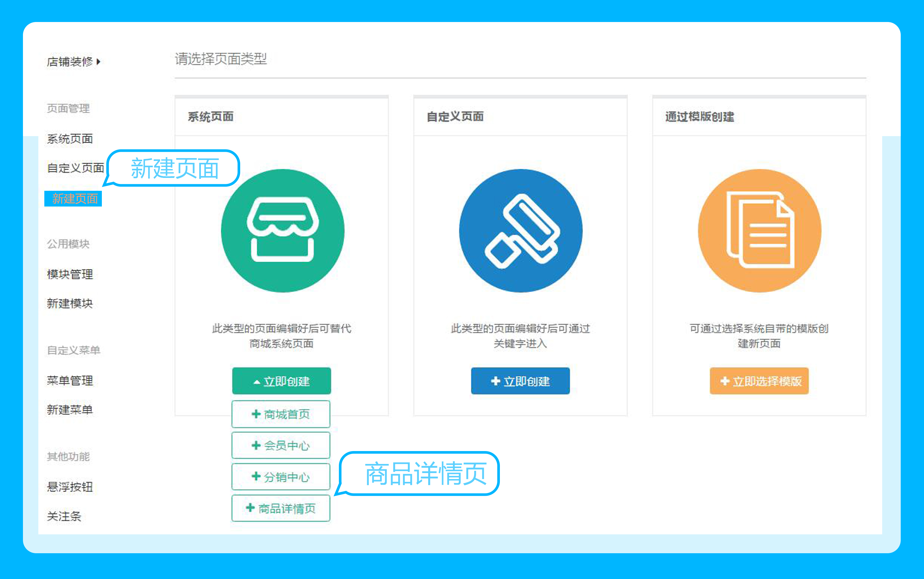924x579 pixels.
Task: Go to 模块管理 sidebar item
Action: click(70, 274)
